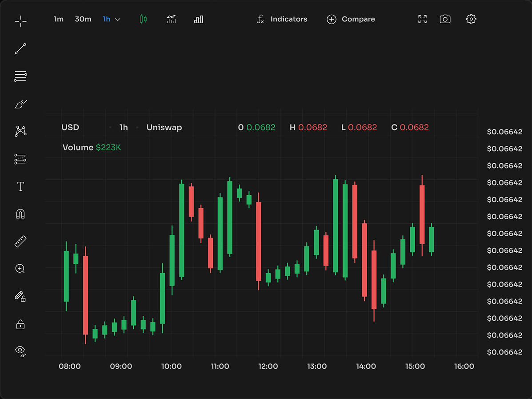This screenshot has height=399, width=532.
Task: Select the measure ruler tool
Action: [x=20, y=241]
